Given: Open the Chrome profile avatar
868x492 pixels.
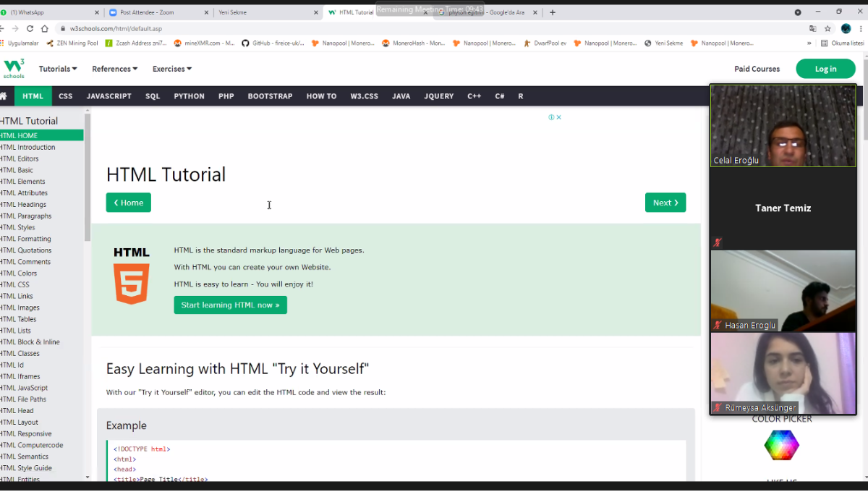Looking at the screenshot, I should [x=846, y=29].
